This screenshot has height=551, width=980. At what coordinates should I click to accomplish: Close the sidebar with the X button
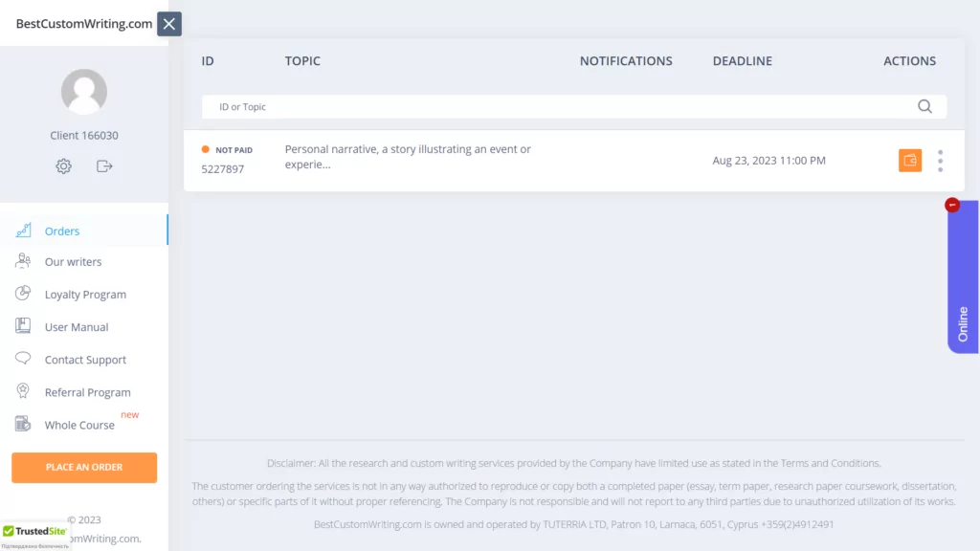pos(168,24)
